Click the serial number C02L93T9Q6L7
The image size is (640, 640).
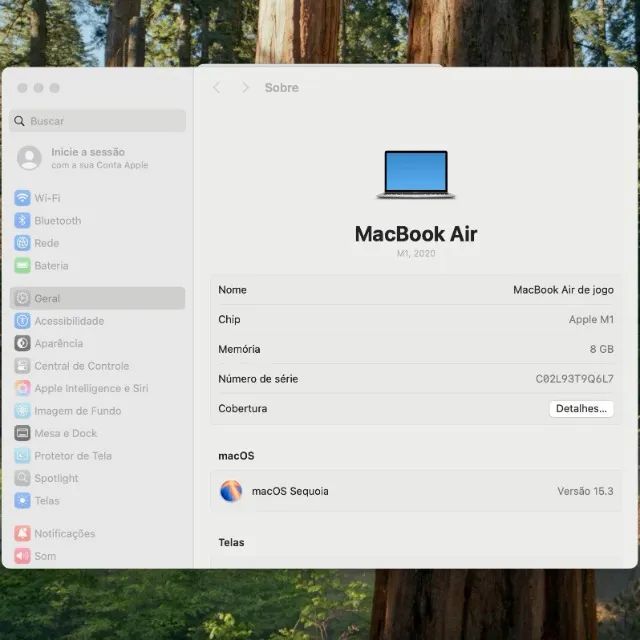574,379
